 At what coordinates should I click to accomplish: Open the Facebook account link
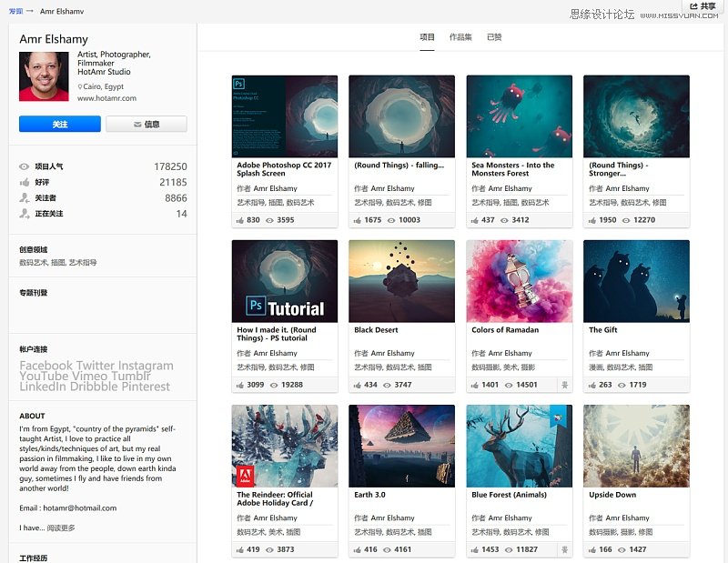pyautogui.click(x=44, y=365)
